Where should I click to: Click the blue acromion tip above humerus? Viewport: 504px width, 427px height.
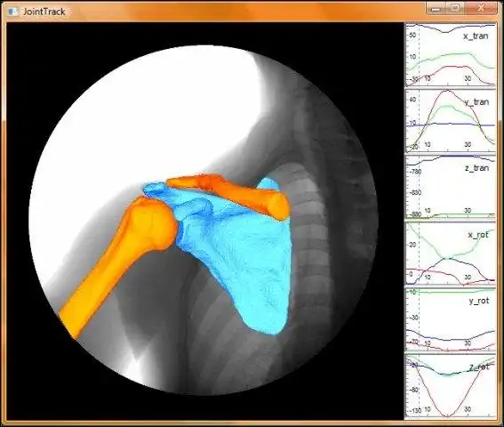pyautogui.click(x=154, y=189)
